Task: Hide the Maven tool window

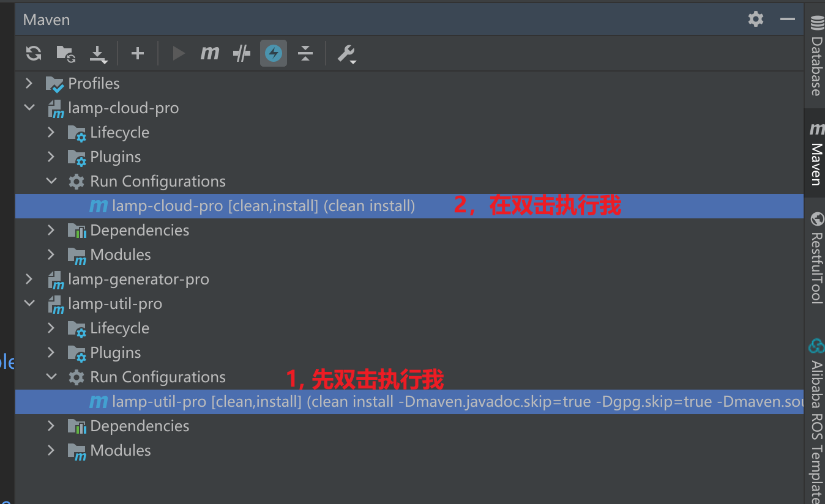Action: (x=787, y=20)
